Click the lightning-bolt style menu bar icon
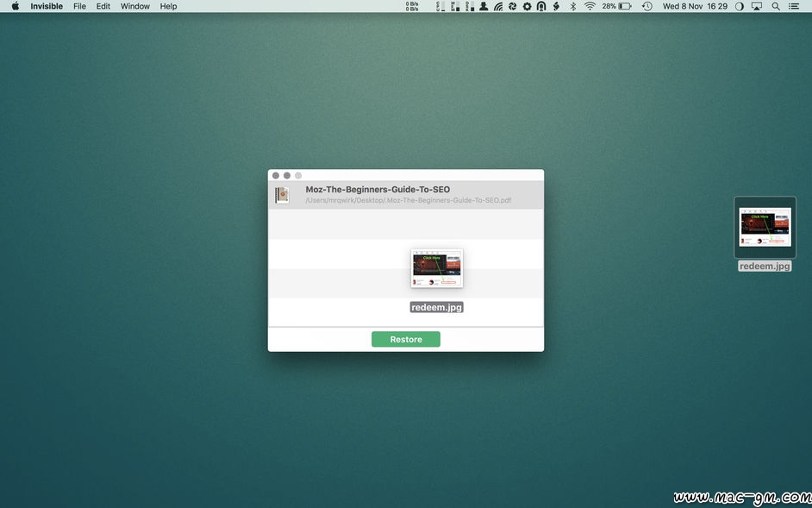Viewport: 812px width, 508px height. pyautogui.click(x=556, y=6)
